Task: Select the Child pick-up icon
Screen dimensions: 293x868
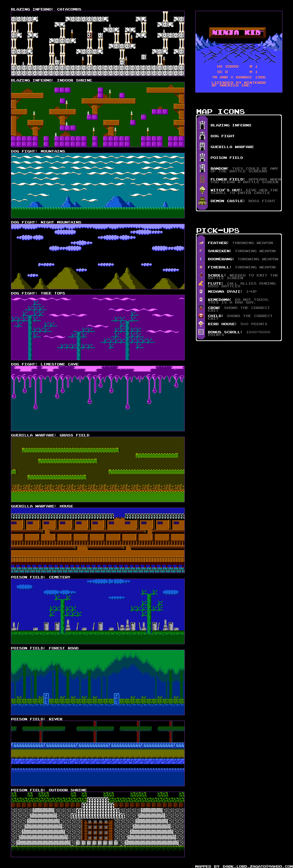Action: point(201,316)
